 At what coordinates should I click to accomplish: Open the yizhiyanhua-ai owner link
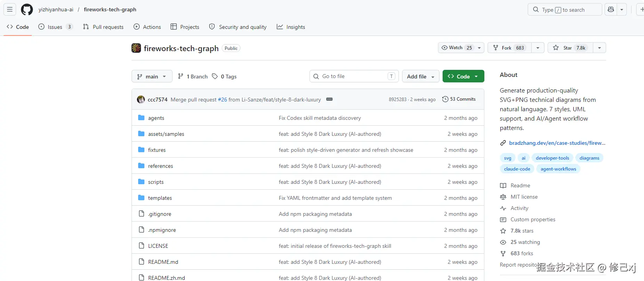coord(56,9)
